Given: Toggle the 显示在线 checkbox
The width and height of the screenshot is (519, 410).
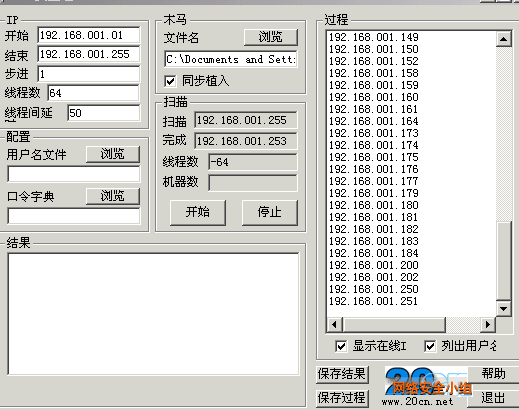Looking at the screenshot, I should 341,346.
